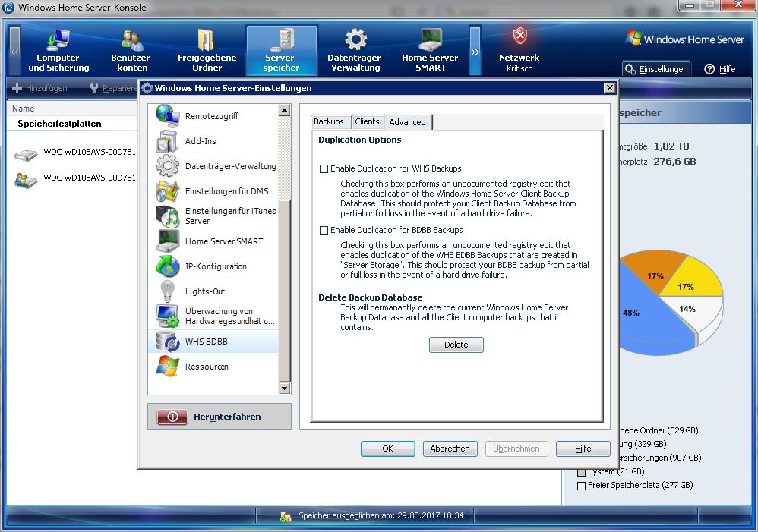Click the Datenträger-Verwaltung gear icon in settings list
The image size is (758, 532).
[167, 166]
